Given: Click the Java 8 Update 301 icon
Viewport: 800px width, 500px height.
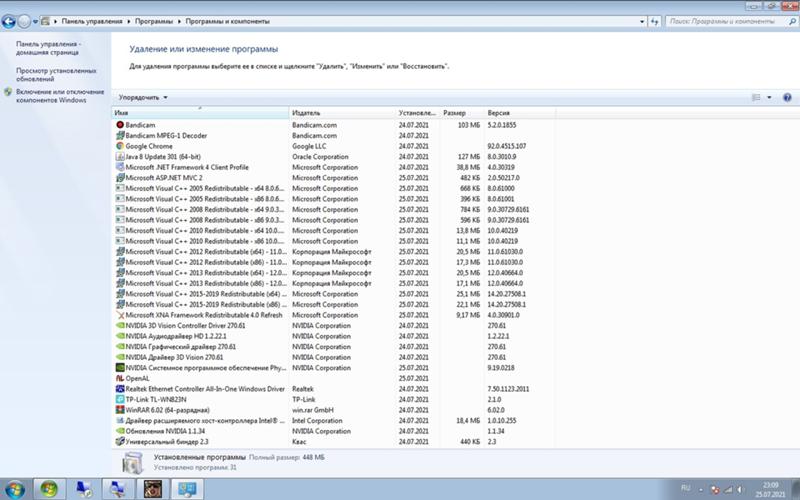Looking at the screenshot, I should tap(120, 157).
